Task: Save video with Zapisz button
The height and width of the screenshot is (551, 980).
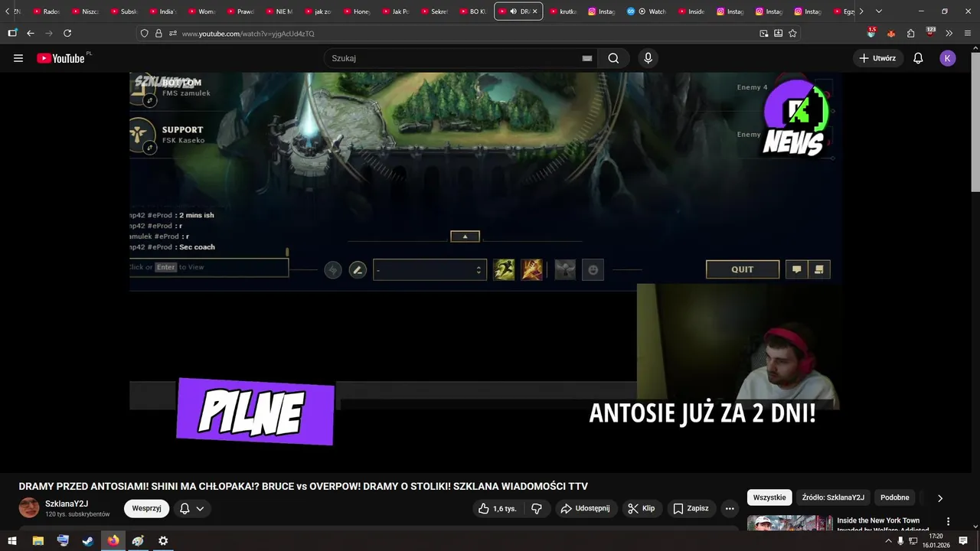Action: pyautogui.click(x=691, y=508)
